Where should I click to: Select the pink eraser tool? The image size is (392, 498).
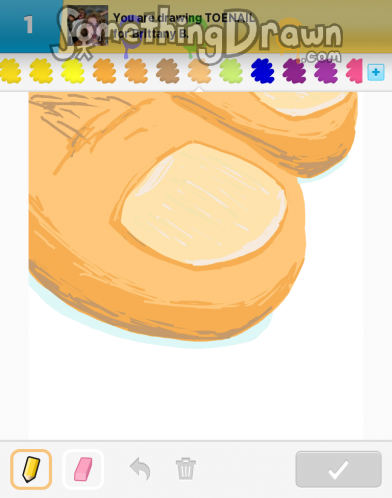click(x=83, y=469)
